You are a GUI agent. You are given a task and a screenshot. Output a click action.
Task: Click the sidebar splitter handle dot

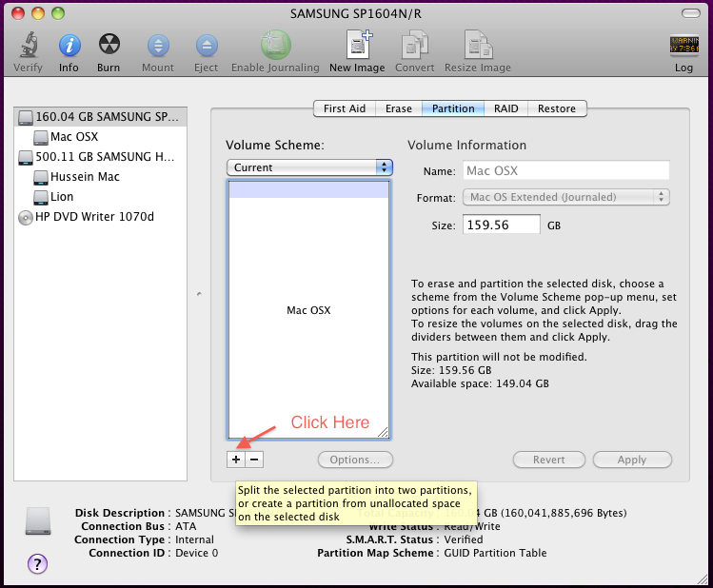[199, 294]
